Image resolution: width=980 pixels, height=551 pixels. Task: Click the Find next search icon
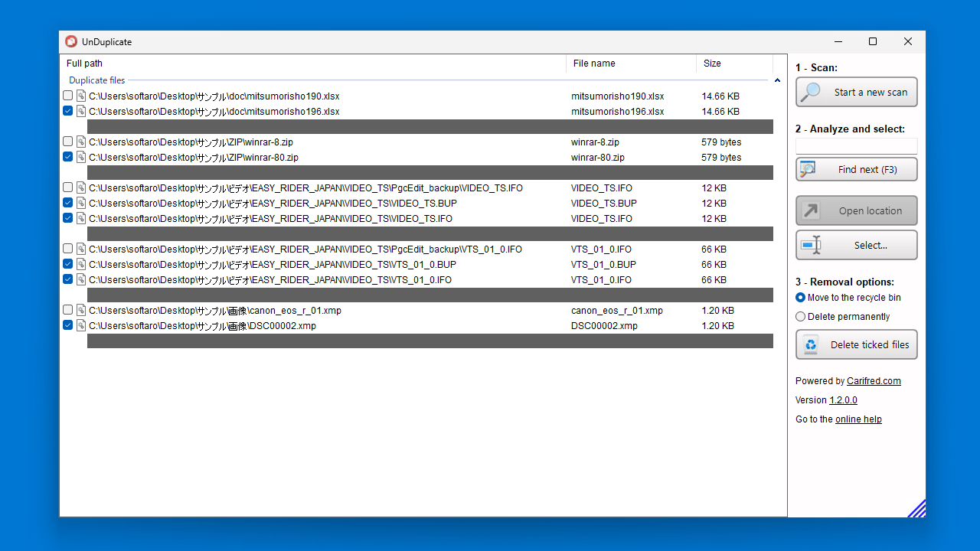tap(808, 169)
